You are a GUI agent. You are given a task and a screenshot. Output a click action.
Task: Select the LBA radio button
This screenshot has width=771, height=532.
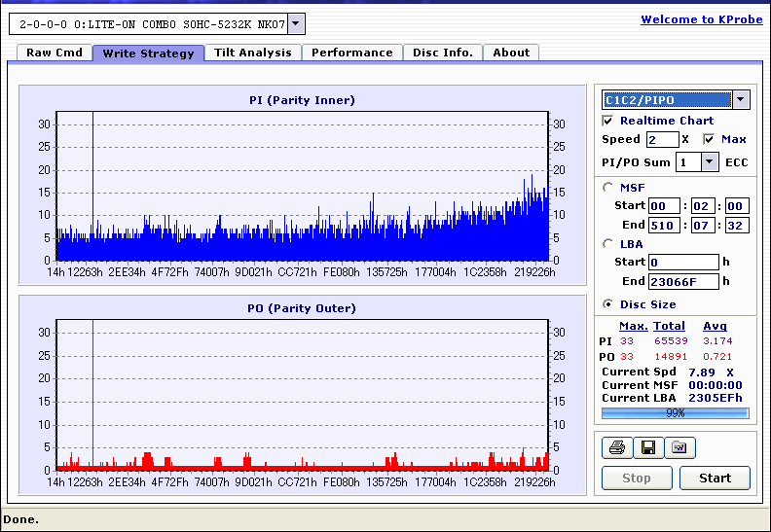coord(608,244)
